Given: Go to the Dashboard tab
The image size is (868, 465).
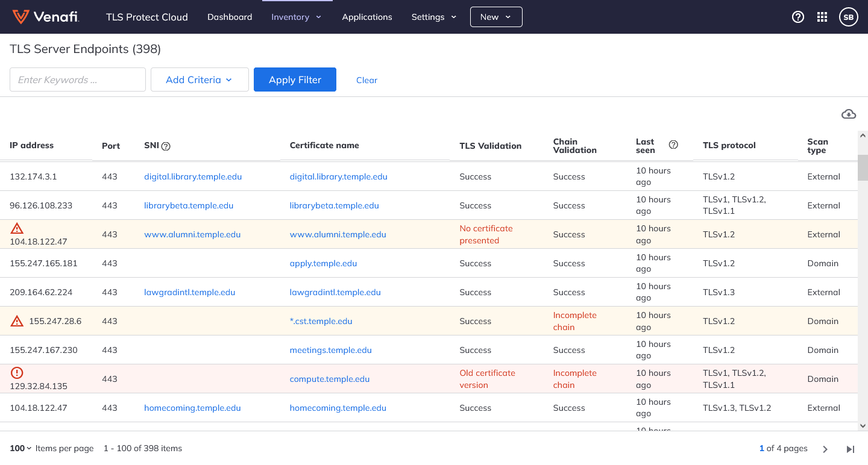Looking at the screenshot, I should click(x=230, y=17).
